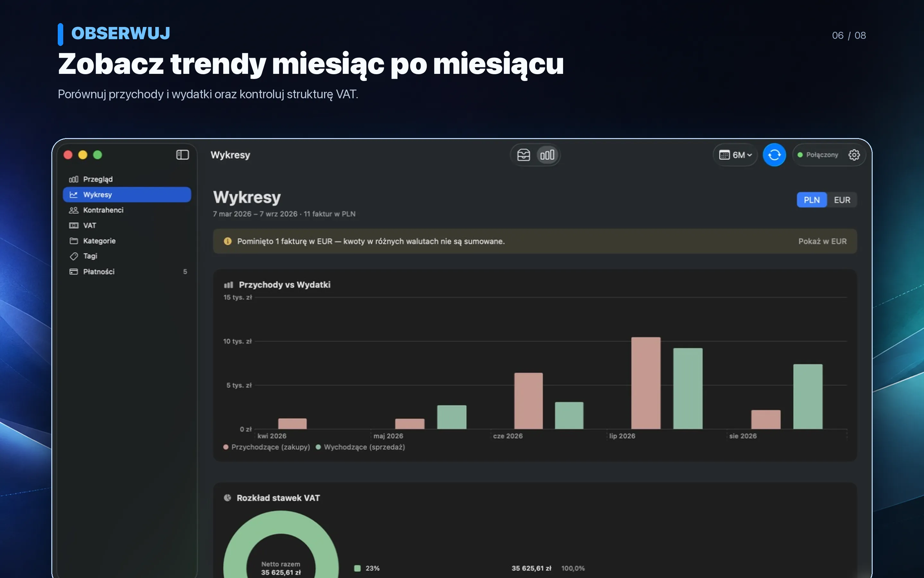
Task: Click the Kontrahenci people icon
Action: (74, 210)
